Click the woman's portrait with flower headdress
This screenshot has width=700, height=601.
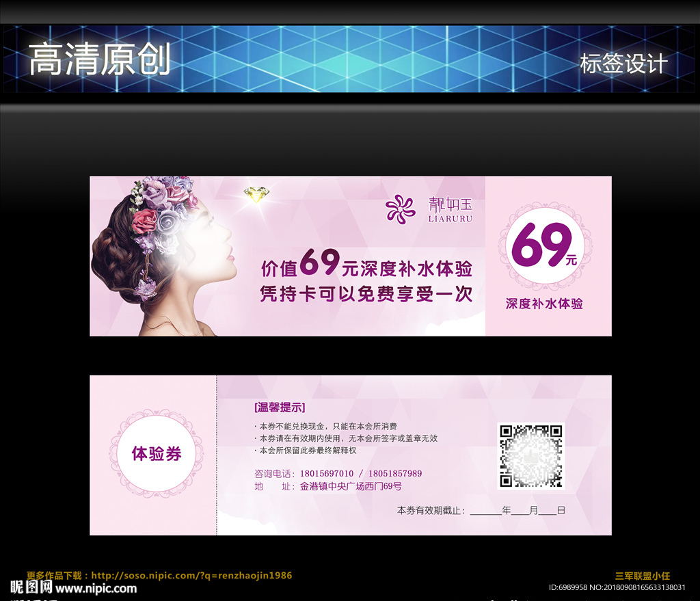[x=165, y=256]
